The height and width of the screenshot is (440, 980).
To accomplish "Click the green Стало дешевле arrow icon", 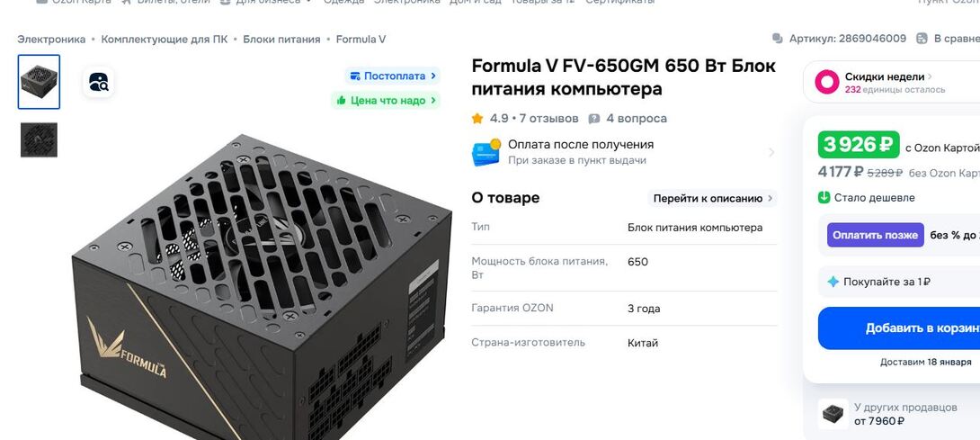I will coord(824,198).
